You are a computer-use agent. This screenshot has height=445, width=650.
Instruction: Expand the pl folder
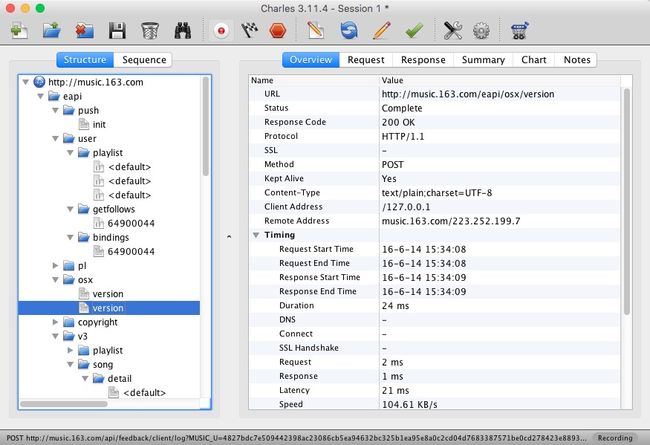click(55, 265)
